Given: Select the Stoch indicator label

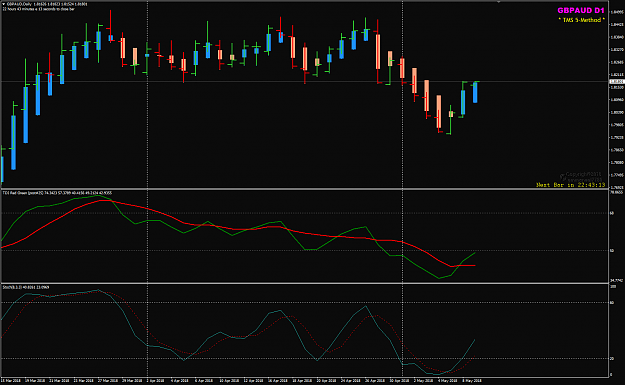Looking at the screenshot, I should pos(26,287).
